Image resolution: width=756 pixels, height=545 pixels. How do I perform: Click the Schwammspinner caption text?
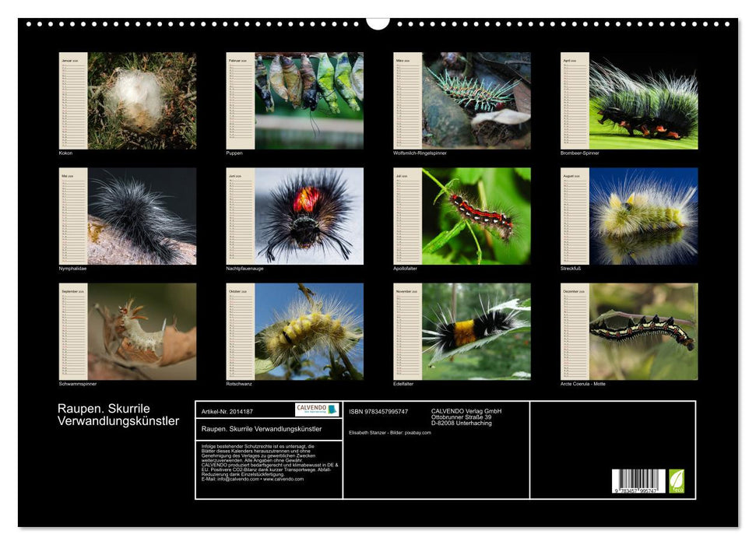[x=78, y=384]
